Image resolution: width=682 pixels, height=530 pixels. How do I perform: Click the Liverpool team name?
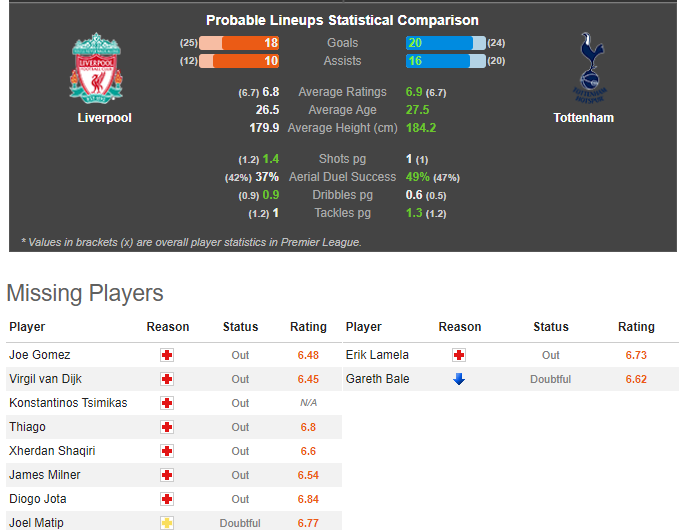(104, 118)
